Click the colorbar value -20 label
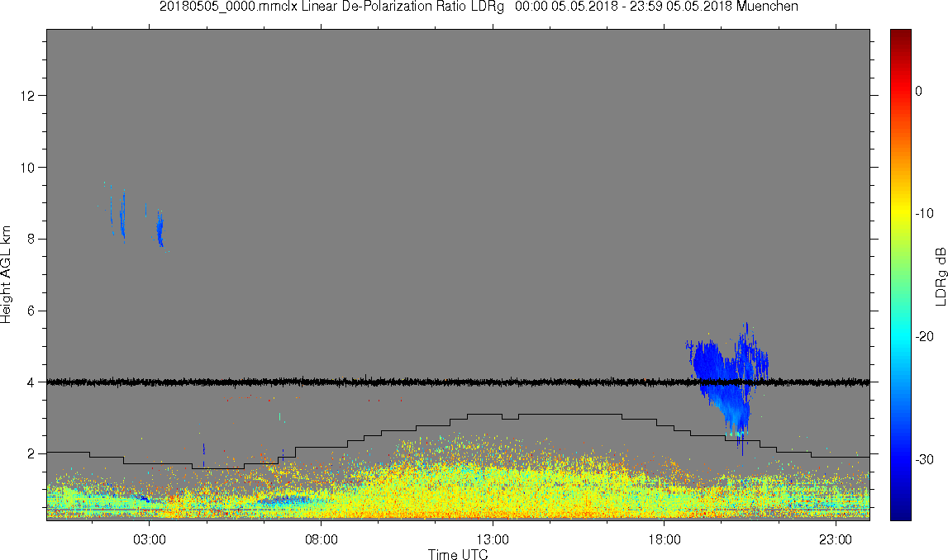 [924, 336]
